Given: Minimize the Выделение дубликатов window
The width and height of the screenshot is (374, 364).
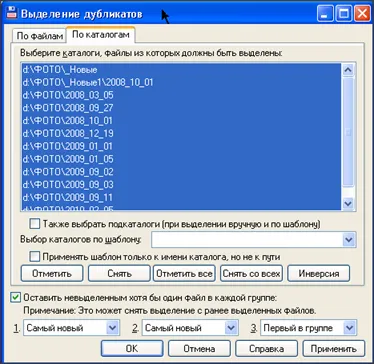Looking at the screenshot, I should pyautogui.click(x=325, y=14).
